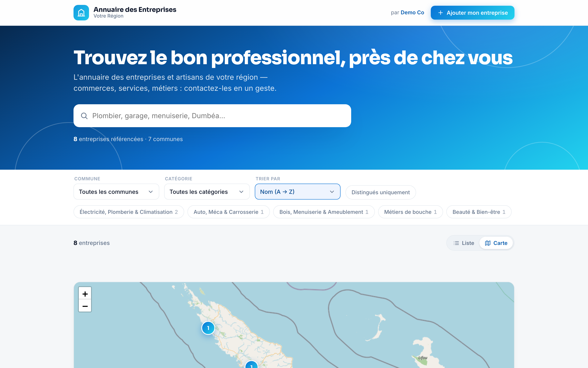Zoom in on the map
Screen dimensions: 588x368
pos(85,294)
